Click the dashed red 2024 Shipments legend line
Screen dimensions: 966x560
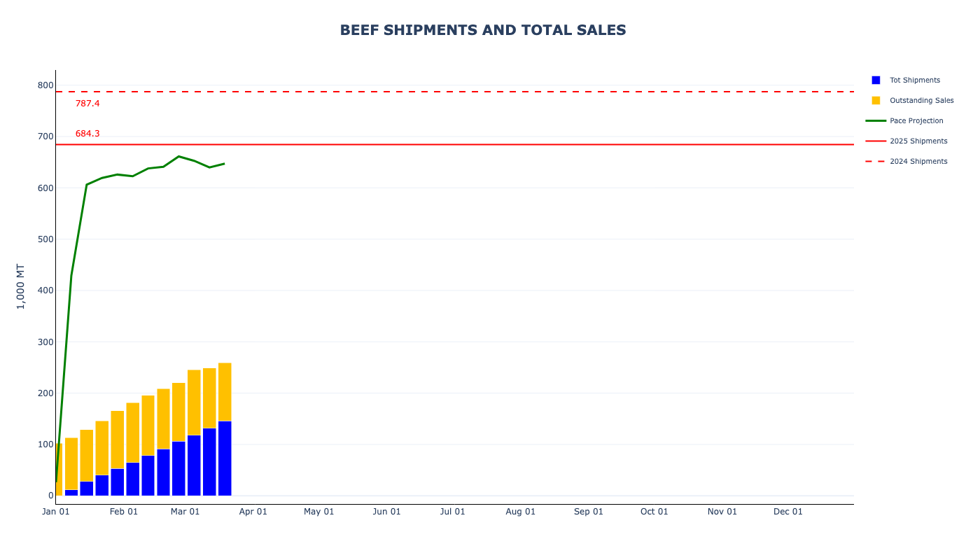[876, 162]
